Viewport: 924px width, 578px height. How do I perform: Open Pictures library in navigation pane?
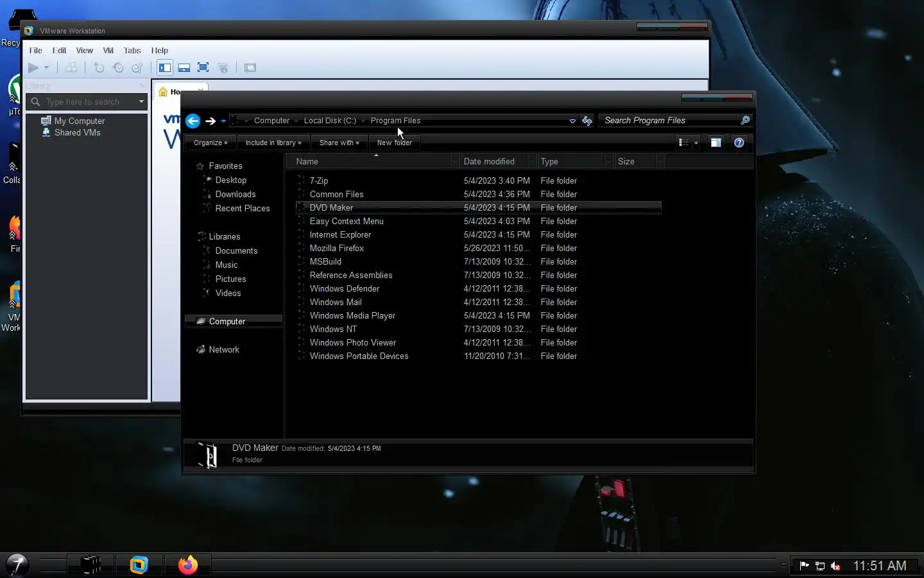pyautogui.click(x=230, y=279)
